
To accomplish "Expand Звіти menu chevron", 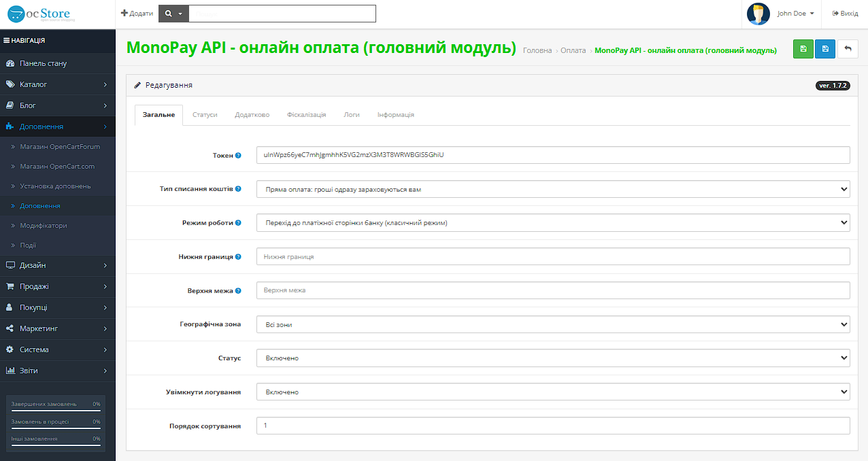I will tap(105, 371).
